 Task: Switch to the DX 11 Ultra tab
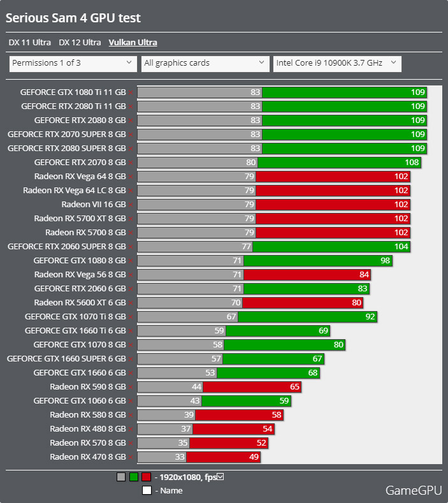[x=29, y=42]
